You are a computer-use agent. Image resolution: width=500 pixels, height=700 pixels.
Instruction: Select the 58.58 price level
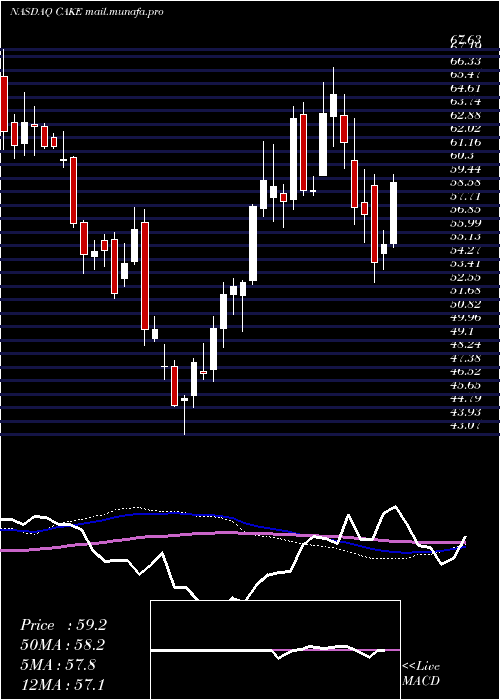466,182
